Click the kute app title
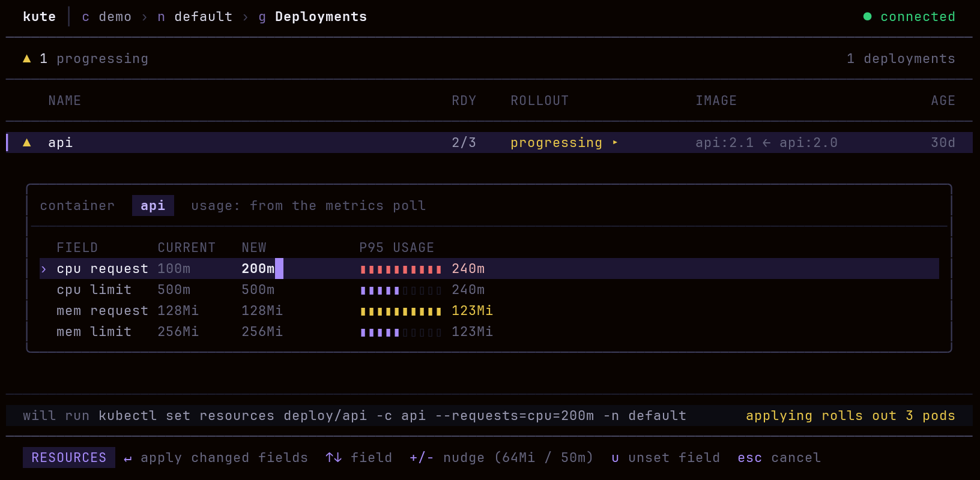 39,17
